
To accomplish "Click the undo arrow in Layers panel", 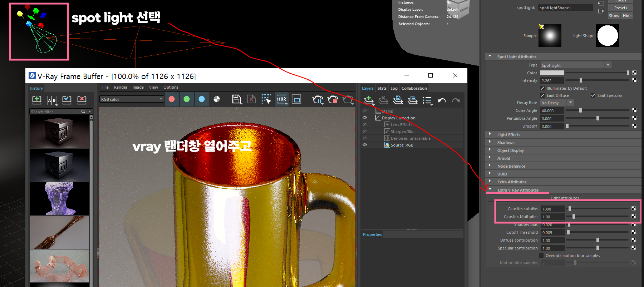I will tap(442, 100).
